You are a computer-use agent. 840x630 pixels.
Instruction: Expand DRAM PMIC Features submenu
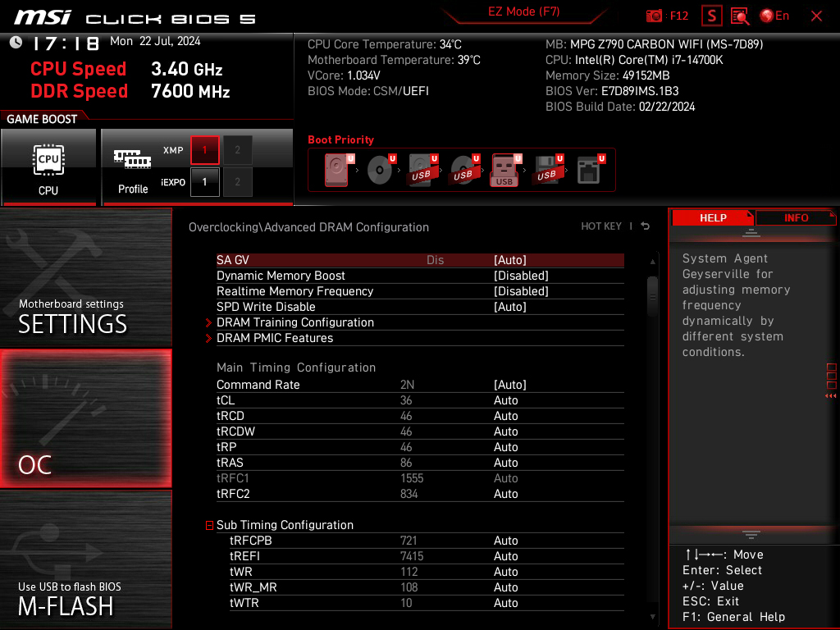pyautogui.click(x=275, y=338)
